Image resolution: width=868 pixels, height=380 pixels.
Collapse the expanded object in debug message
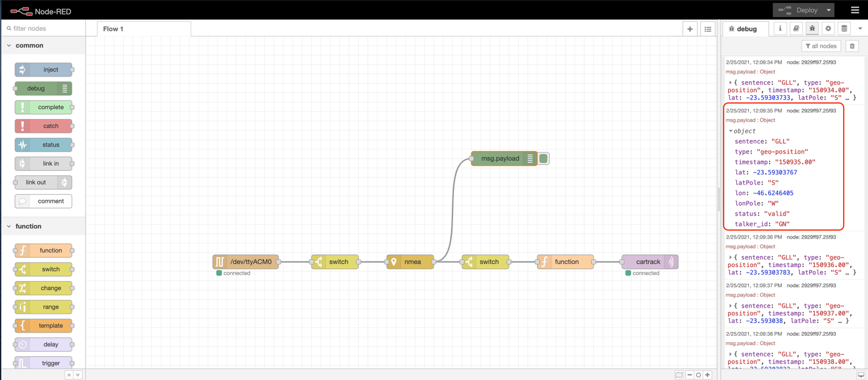(730, 131)
